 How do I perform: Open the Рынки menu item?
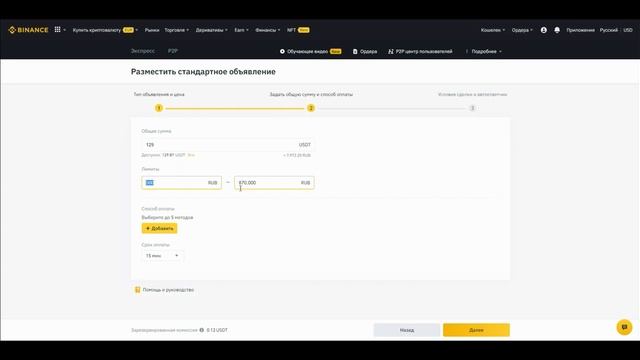click(152, 30)
